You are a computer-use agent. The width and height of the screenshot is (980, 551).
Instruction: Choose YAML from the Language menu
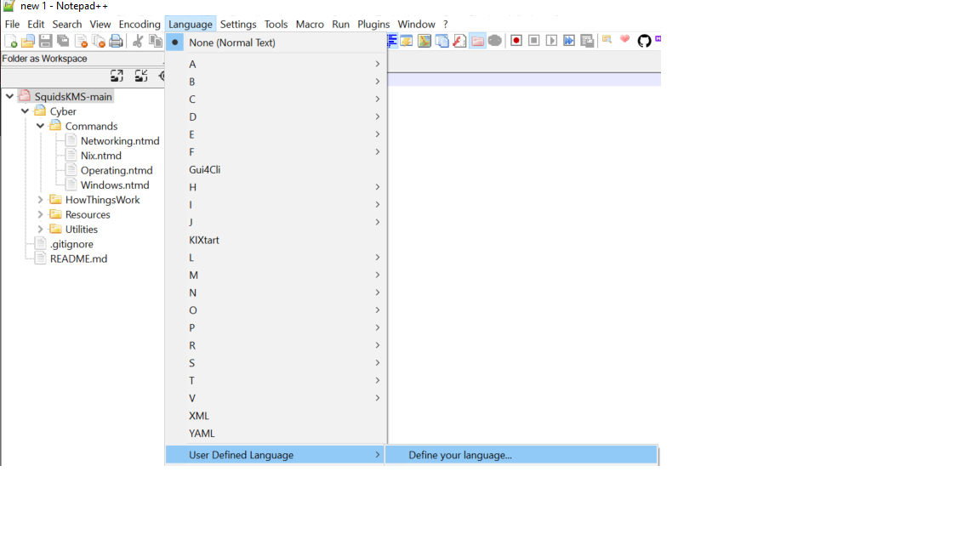tap(202, 434)
